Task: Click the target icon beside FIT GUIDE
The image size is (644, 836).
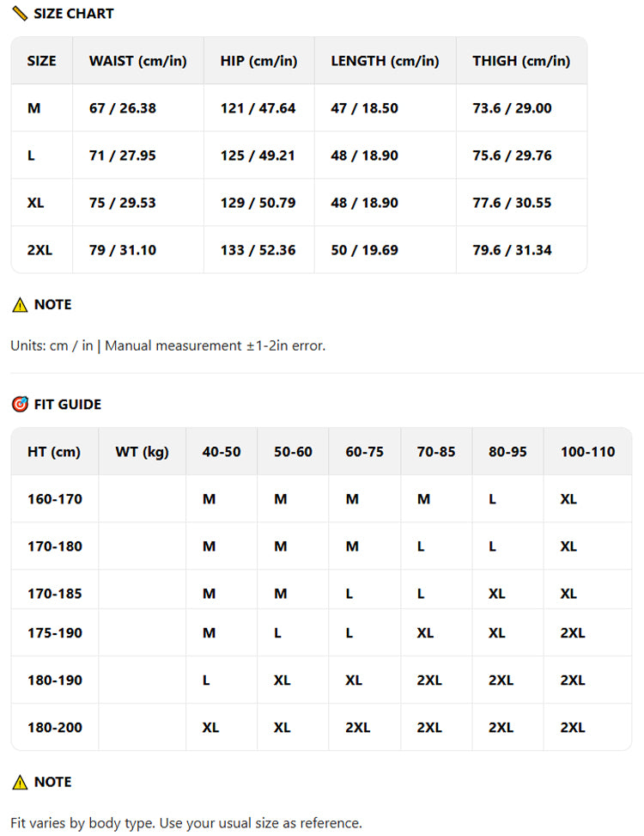Action: point(20,404)
